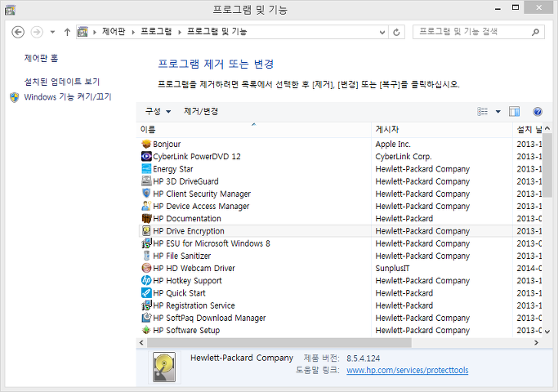Click the HP SoftPaq Download Manager icon
The width and height of the screenshot is (558, 392).
coord(146,318)
